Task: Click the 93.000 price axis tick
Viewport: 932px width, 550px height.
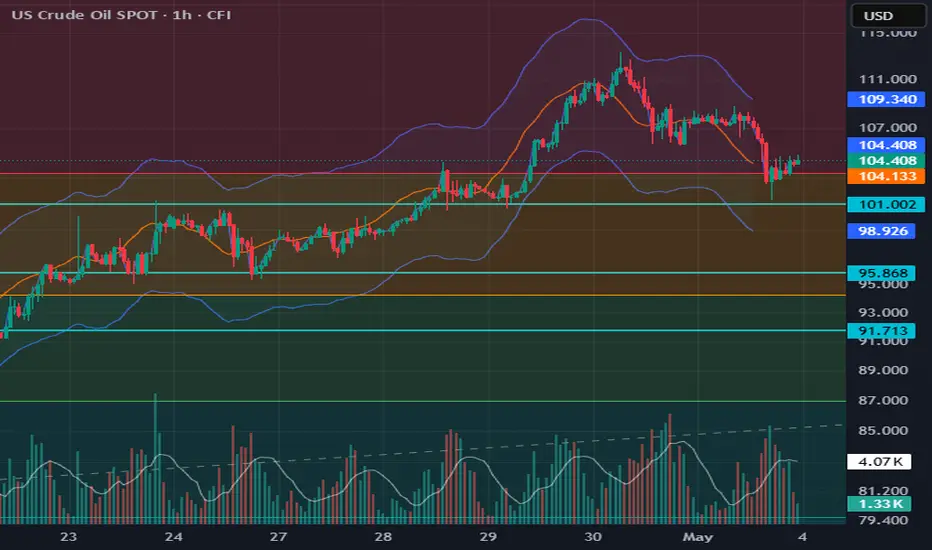Action: 883,313
